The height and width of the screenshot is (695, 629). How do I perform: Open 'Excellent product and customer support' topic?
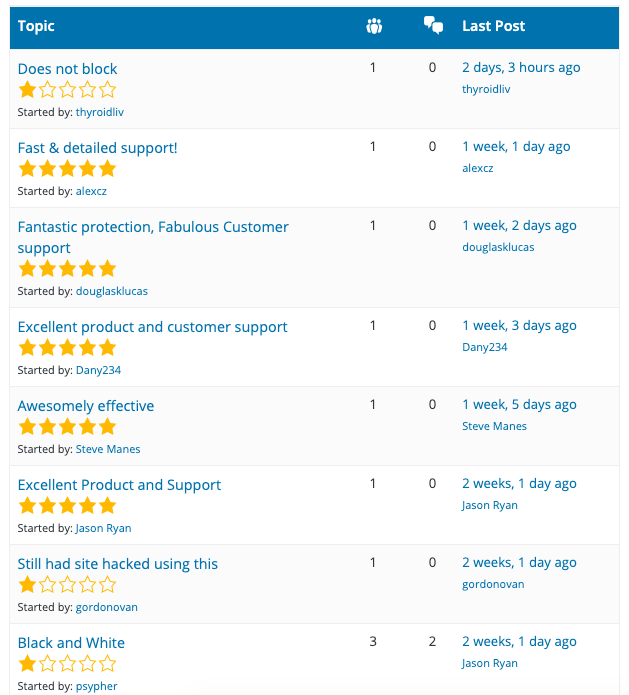point(152,327)
